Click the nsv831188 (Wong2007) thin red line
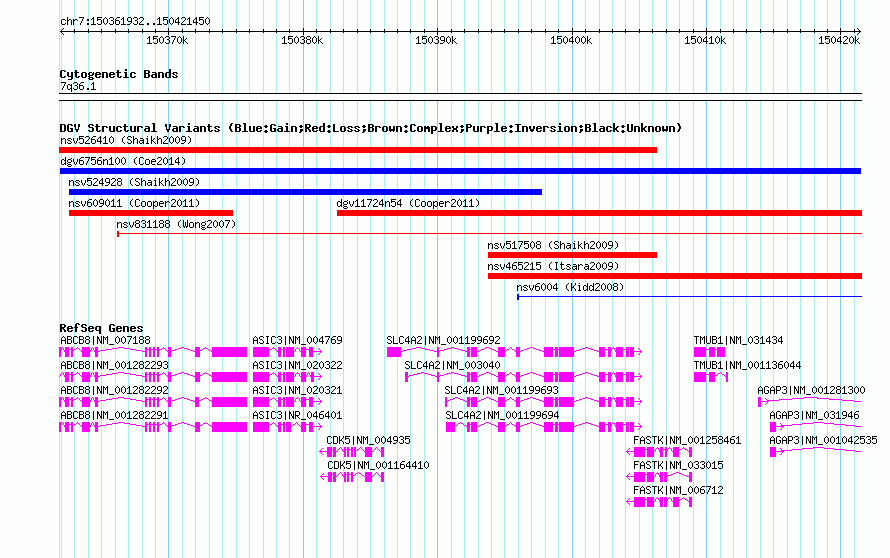This screenshot has width=890, height=558. (489, 233)
